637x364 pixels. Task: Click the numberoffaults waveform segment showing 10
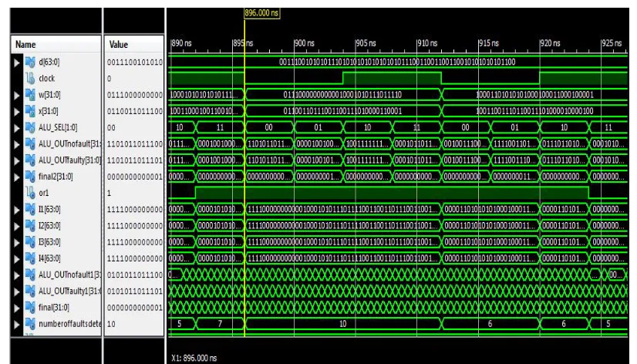pyautogui.click(x=343, y=324)
